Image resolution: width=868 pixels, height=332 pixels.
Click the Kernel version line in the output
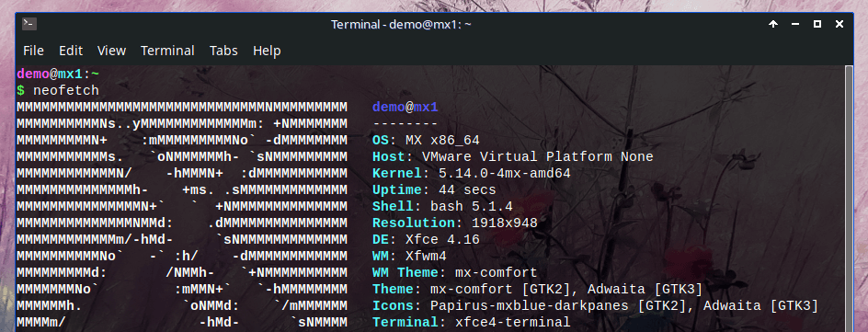click(471, 173)
